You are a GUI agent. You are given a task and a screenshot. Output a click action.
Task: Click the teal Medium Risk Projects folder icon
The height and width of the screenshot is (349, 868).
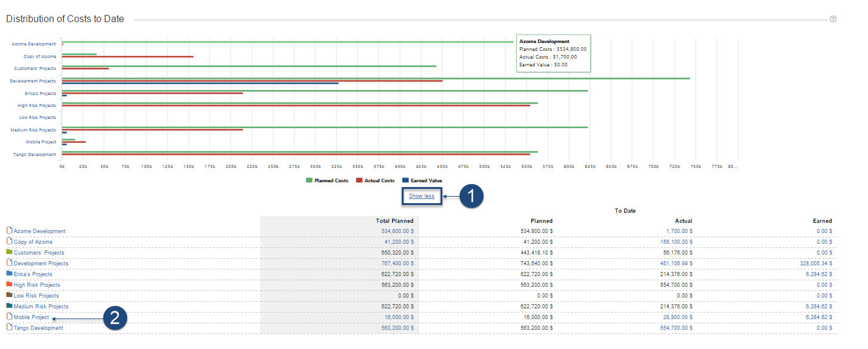(x=9, y=306)
